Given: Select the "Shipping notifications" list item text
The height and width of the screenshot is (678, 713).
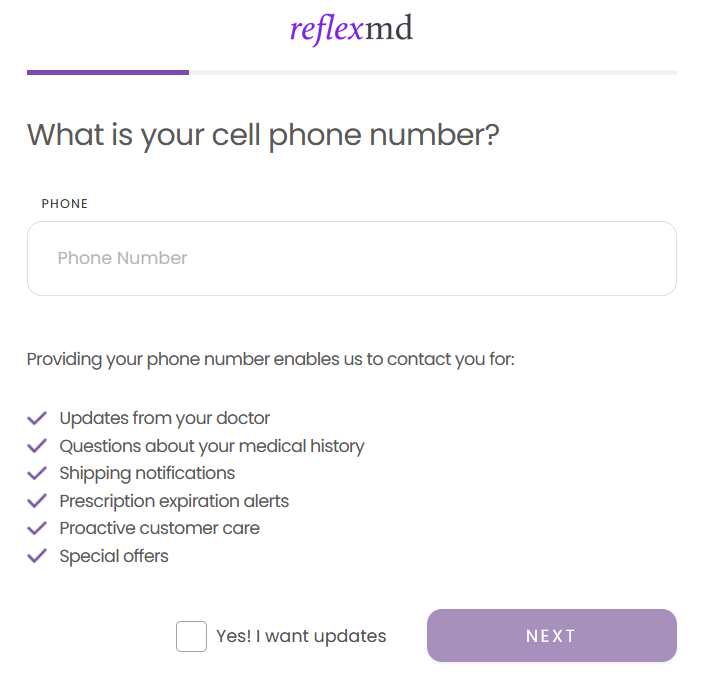Looking at the screenshot, I should 147,473.
